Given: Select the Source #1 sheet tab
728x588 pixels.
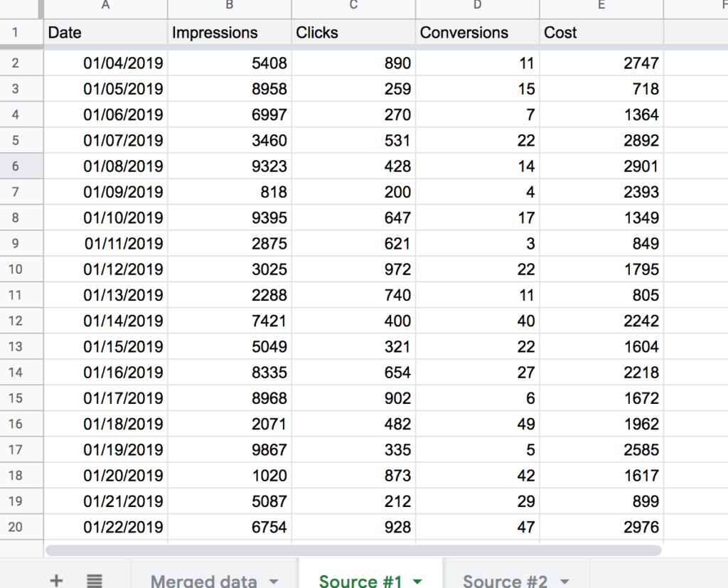Looking at the screenshot, I should click(360, 580).
